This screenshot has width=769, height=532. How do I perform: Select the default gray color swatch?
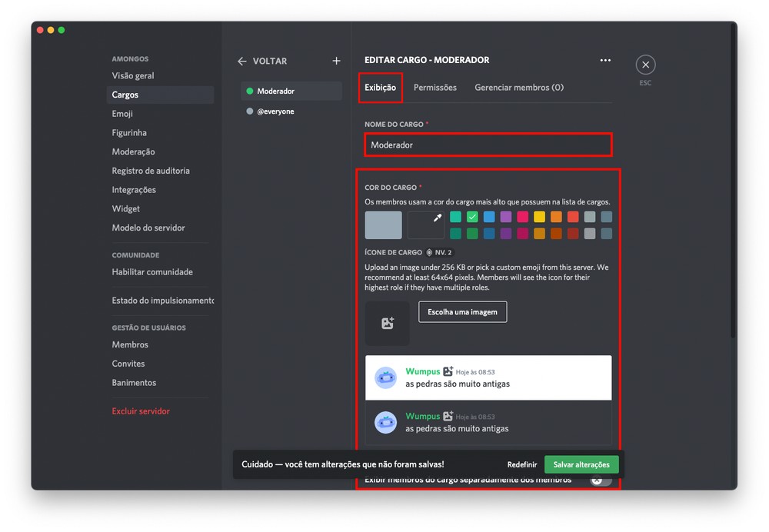384,225
